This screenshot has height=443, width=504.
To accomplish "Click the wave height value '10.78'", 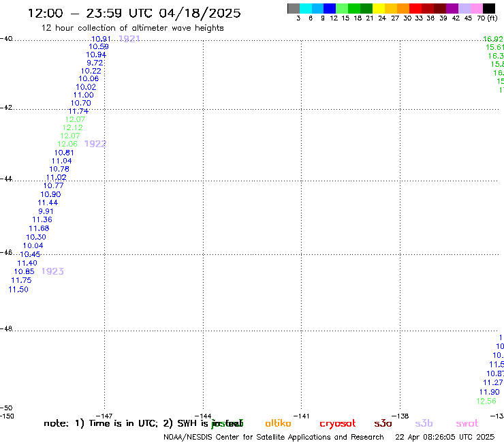I will coord(59,169).
